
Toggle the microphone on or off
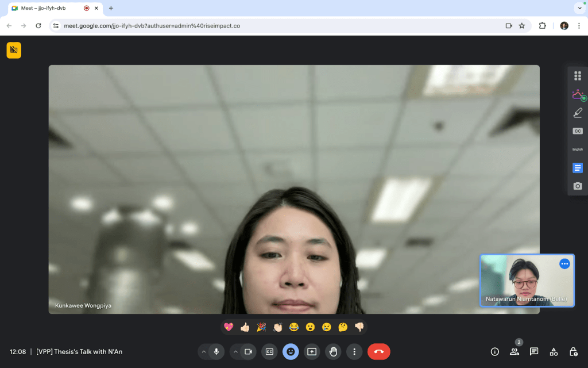216,351
